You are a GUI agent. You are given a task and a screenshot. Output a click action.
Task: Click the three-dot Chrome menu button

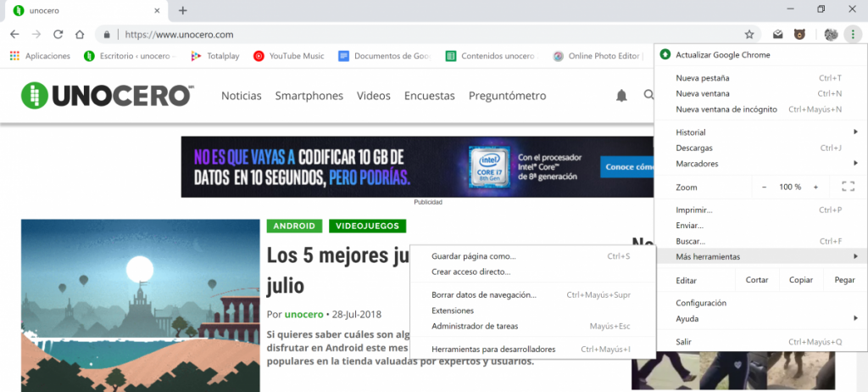(853, 35)
